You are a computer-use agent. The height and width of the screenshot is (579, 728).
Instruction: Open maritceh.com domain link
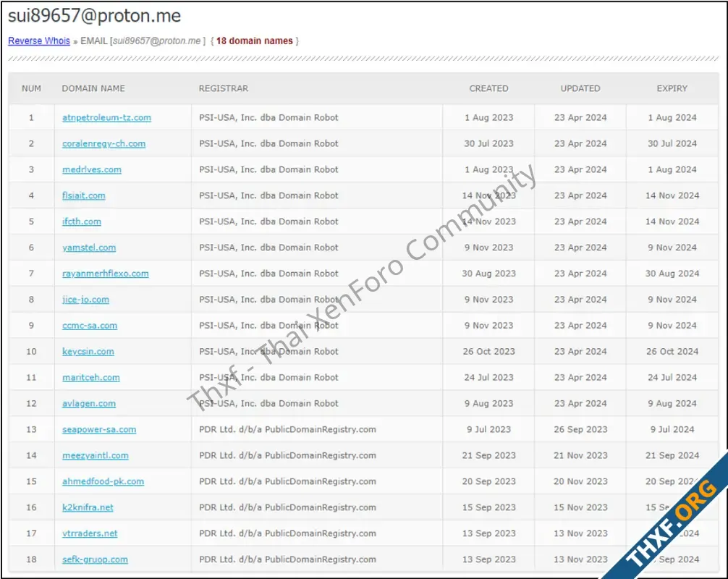(x=91, y=378)
